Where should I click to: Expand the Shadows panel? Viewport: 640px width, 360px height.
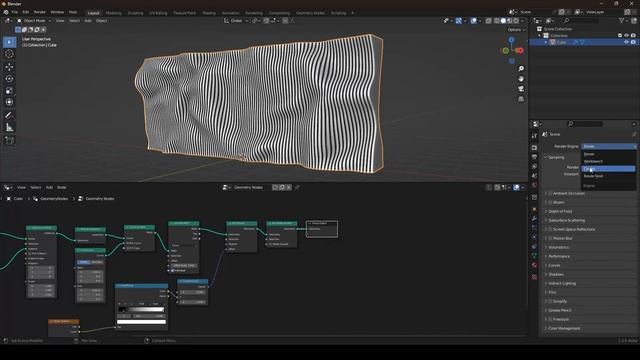[x=556, y=274]
